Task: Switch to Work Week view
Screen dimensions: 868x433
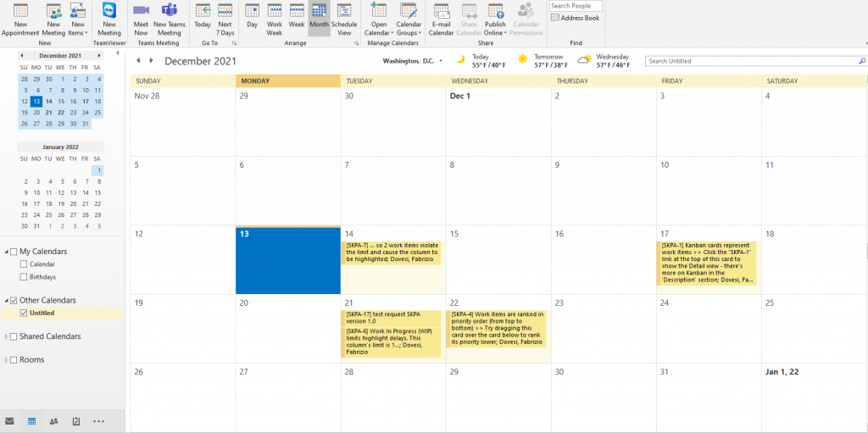Action: (x=275, y=20)
